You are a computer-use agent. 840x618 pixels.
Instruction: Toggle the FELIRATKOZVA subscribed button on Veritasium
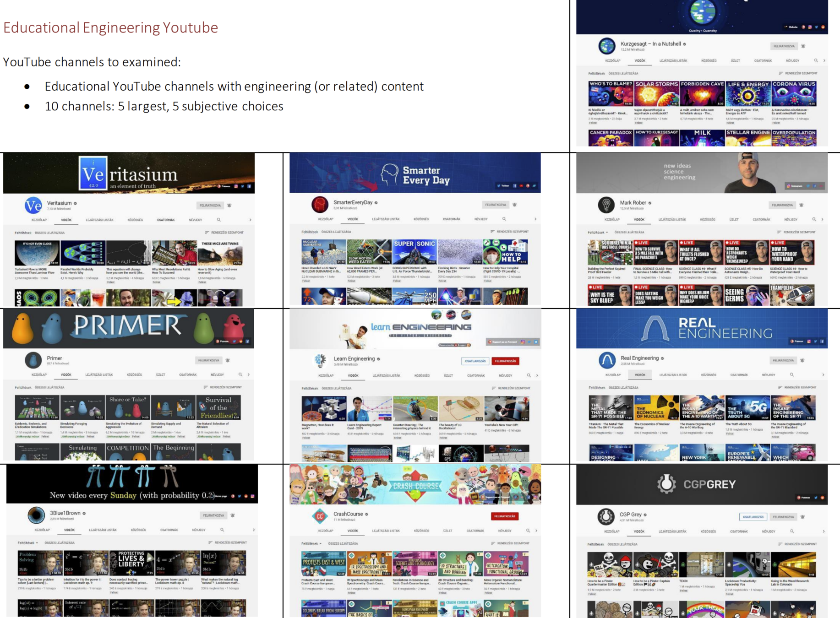point(210,206)
